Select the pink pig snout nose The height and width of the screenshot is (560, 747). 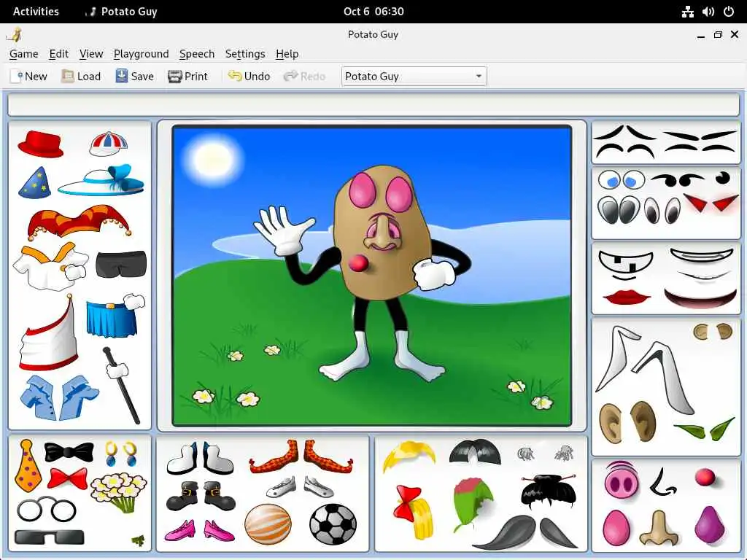[622, 480]
